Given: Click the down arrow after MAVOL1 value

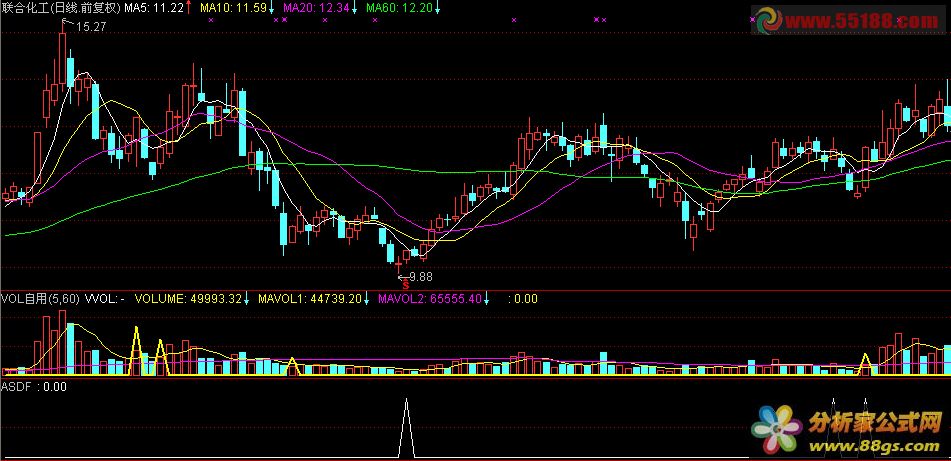Looking at the screenshot, I should [366, 299].
